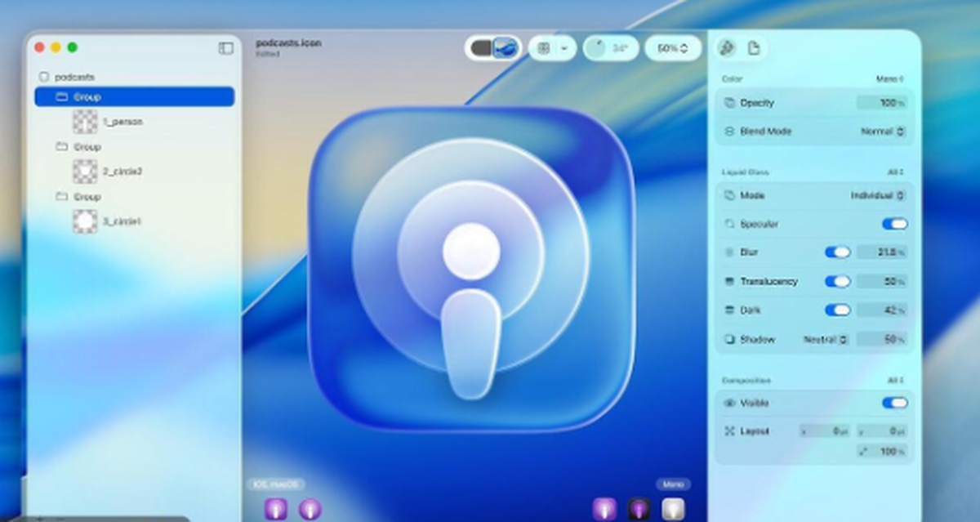The height and width of the screenshot is (522, 980).
Task: Select the clear Mono preview icon
Action: [672, 510]
